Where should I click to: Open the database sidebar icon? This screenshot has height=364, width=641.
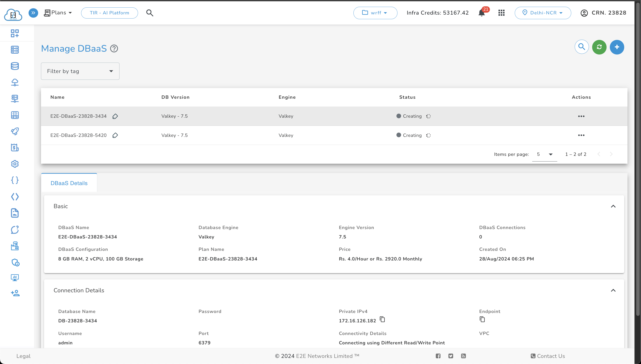click(15, 66)
